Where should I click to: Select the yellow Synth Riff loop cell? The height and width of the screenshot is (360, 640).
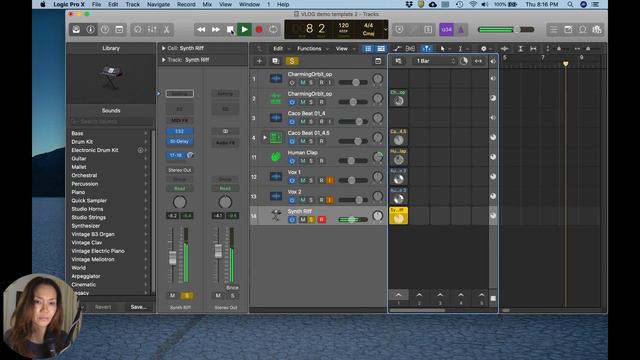pos(398,216)
